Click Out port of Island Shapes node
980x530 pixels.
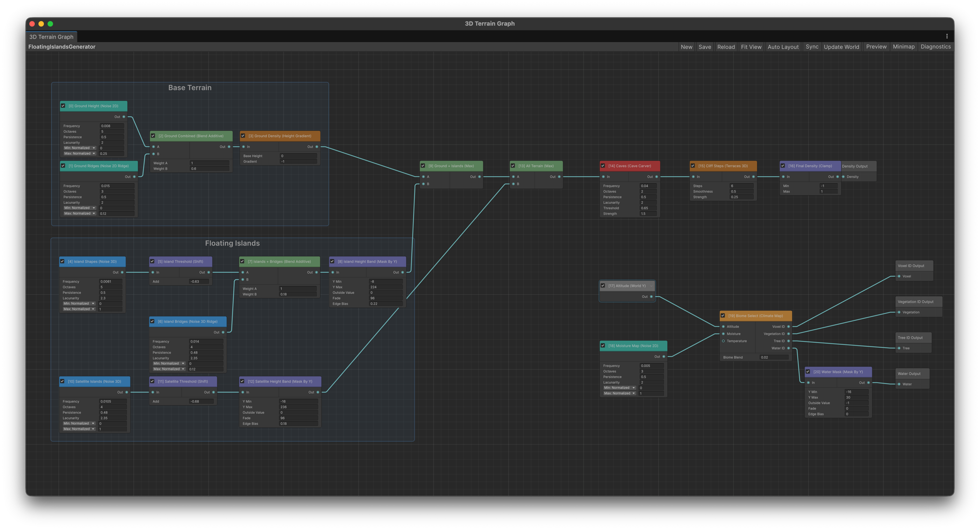(122, 272)
